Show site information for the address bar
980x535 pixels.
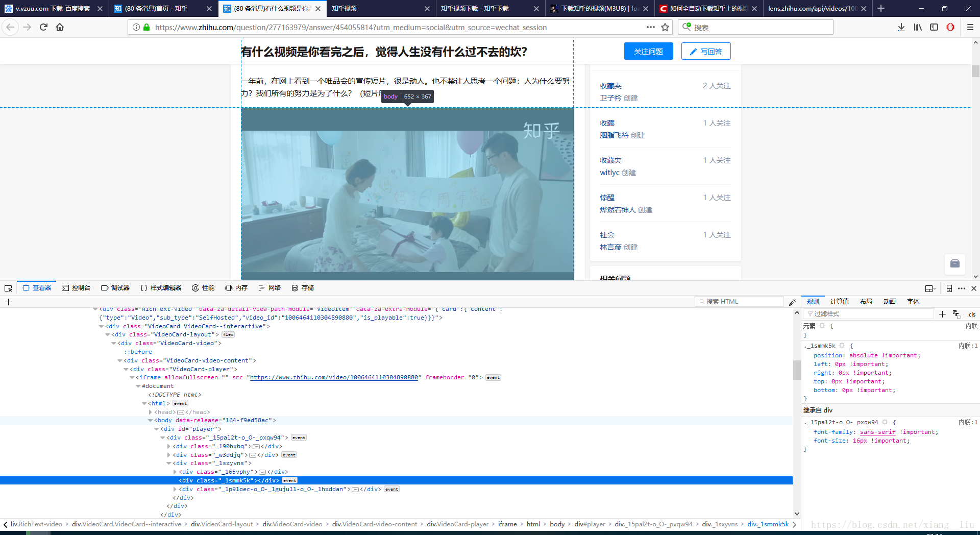[136, 27]
